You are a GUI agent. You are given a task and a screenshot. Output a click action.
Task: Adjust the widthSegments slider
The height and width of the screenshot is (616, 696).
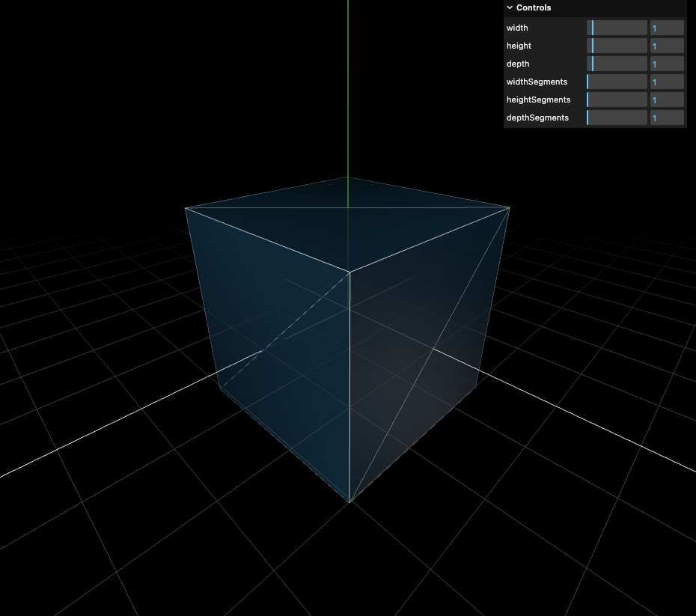[617, 82]
